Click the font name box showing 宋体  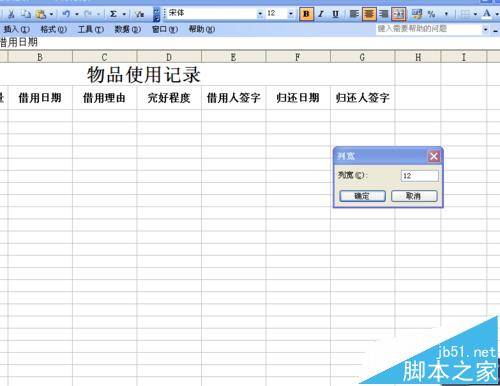(212, 13)
